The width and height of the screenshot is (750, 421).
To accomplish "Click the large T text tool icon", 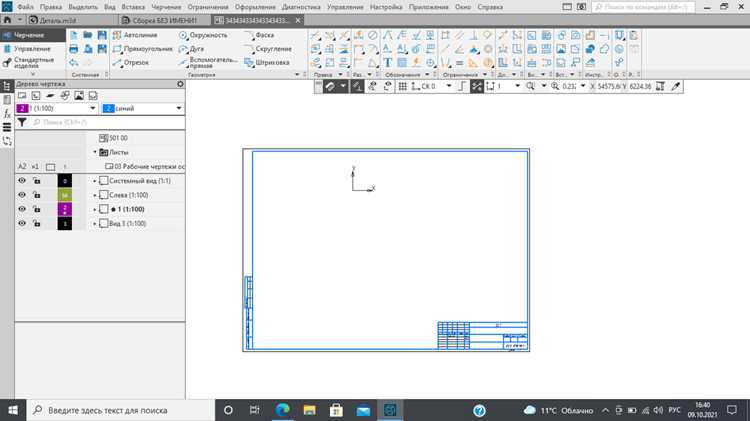I will [x=387, y=63].
